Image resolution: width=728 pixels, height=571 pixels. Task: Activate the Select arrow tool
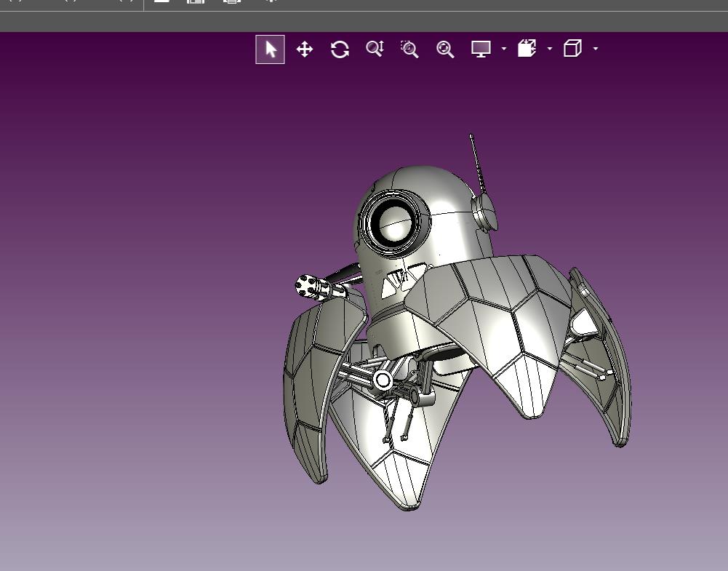(x=271, y=49)
